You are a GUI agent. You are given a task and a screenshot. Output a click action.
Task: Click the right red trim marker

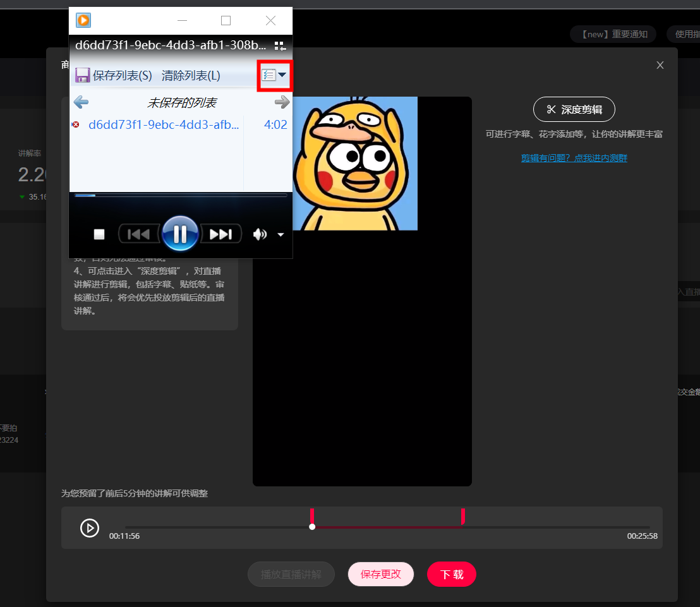click(463, 516)
